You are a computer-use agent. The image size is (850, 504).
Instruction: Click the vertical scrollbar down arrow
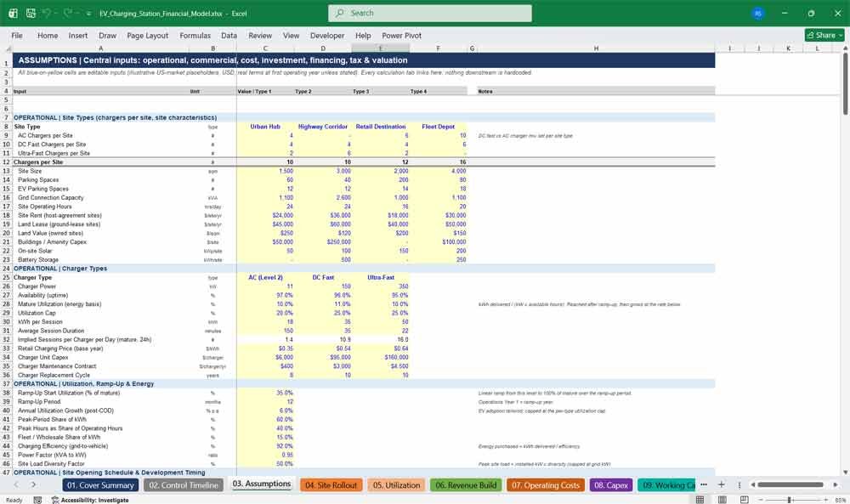coord(845,473)
